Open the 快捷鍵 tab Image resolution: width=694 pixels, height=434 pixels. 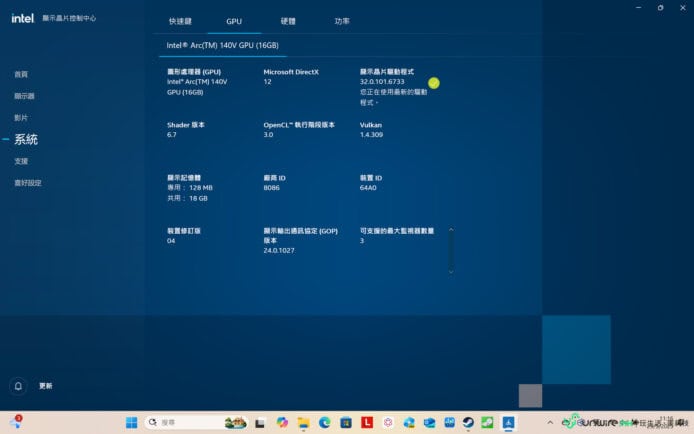(x=180, y=21)
